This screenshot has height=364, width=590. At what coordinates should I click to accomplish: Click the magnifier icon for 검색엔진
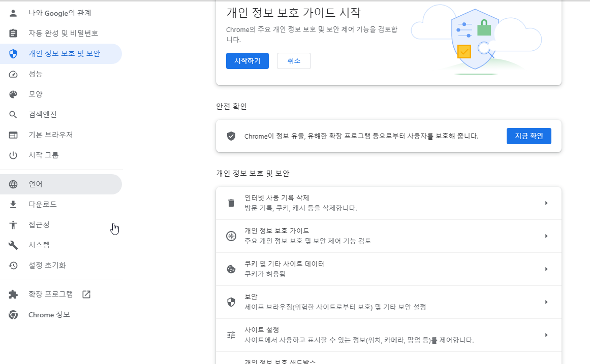[13, 114]
